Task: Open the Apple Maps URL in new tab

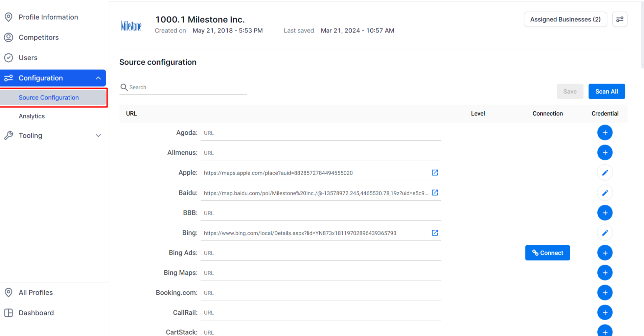Action: coord(435,173)
